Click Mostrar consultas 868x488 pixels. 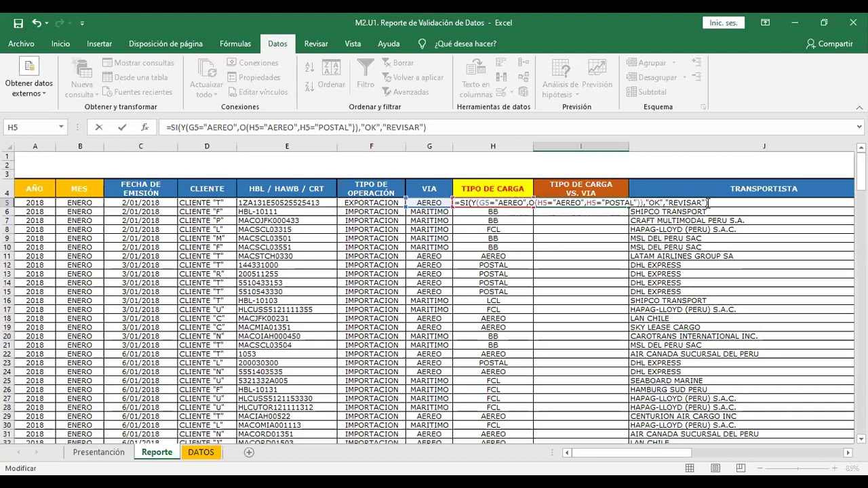click(x=138, y=63)
